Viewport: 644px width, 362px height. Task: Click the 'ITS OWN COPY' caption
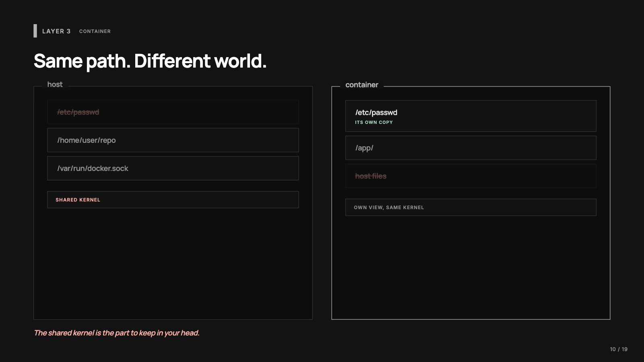(x=374, y=122)
